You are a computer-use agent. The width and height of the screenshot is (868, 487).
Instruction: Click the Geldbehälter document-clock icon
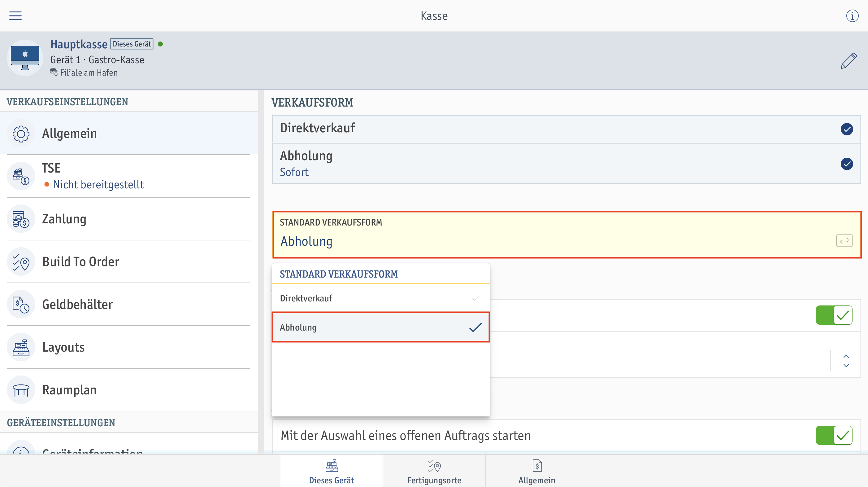pos(21,305)
